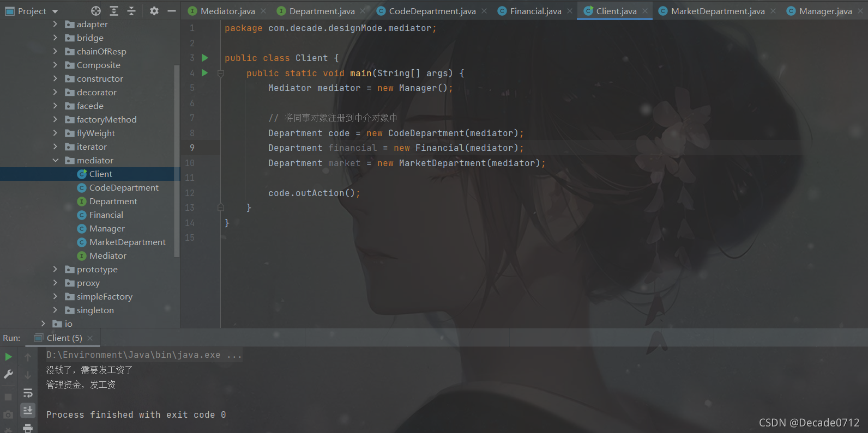This screenshot has width=868, height=433.
Task: Close the MarketDepartment.java tab
Action: [773, 11]
